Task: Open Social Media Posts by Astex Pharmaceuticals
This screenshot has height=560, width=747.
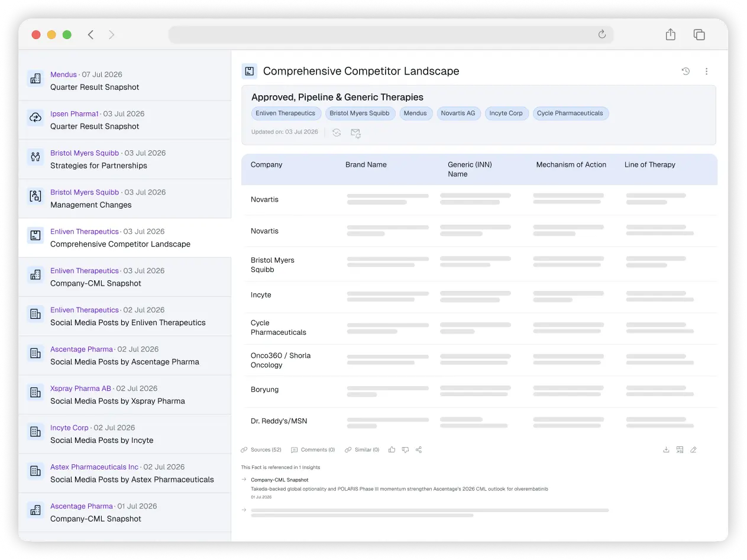Action: 125,473
